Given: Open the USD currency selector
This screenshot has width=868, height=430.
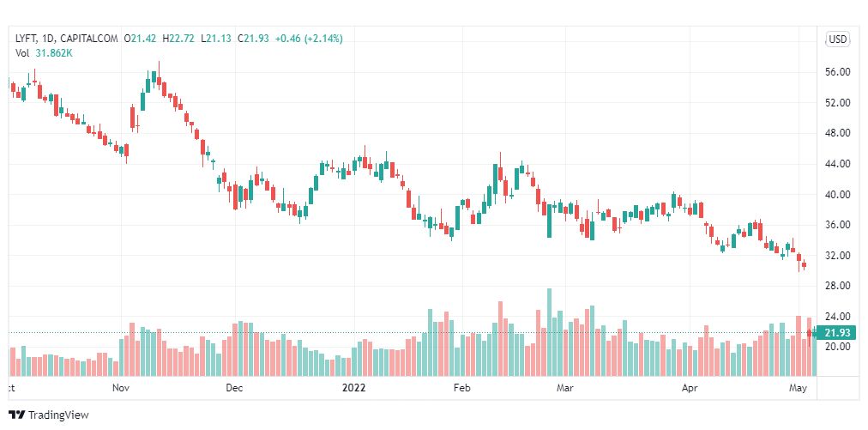Looking at the screenshot, I should pos(837,39).
